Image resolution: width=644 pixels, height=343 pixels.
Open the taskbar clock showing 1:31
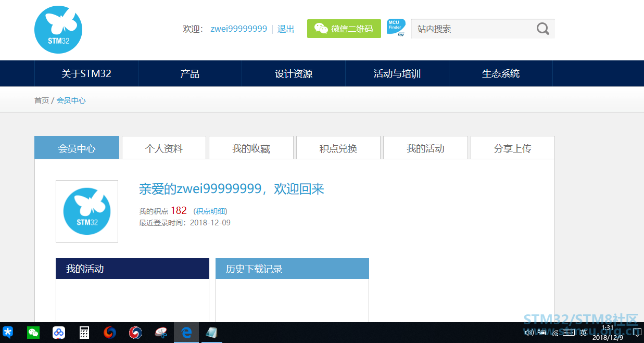607,333
